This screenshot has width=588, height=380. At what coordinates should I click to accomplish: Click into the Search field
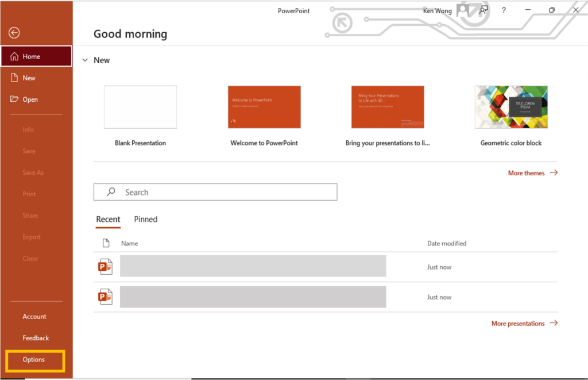[x=215, y=192]
